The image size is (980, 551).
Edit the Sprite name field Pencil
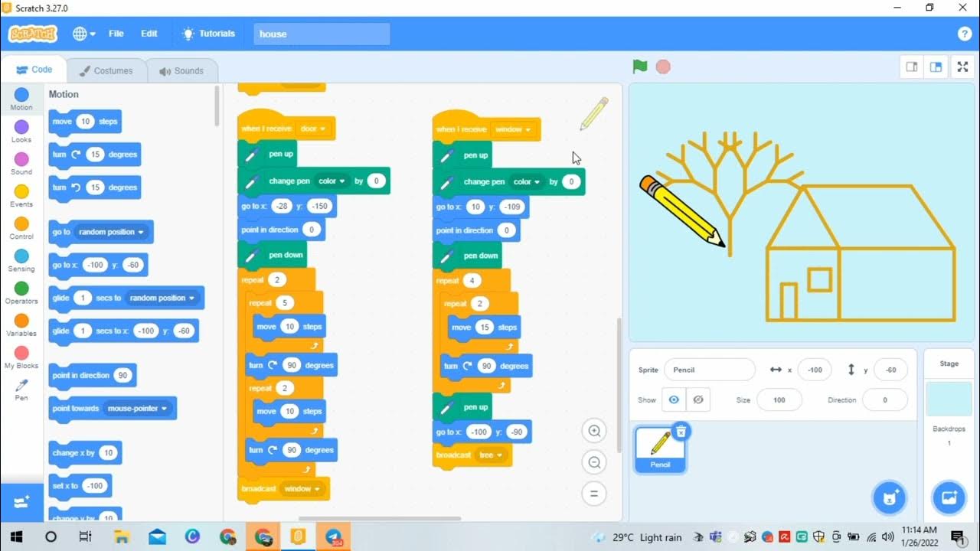(x=709, y=370)
